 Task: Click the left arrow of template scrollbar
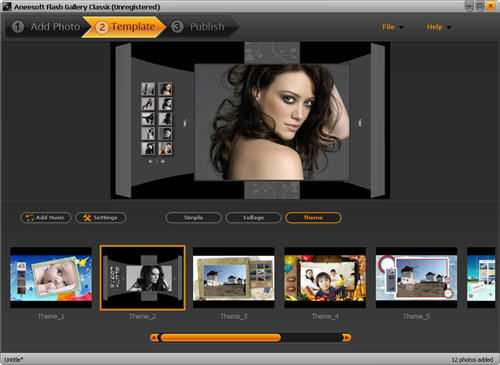click(x=154, y=338)
